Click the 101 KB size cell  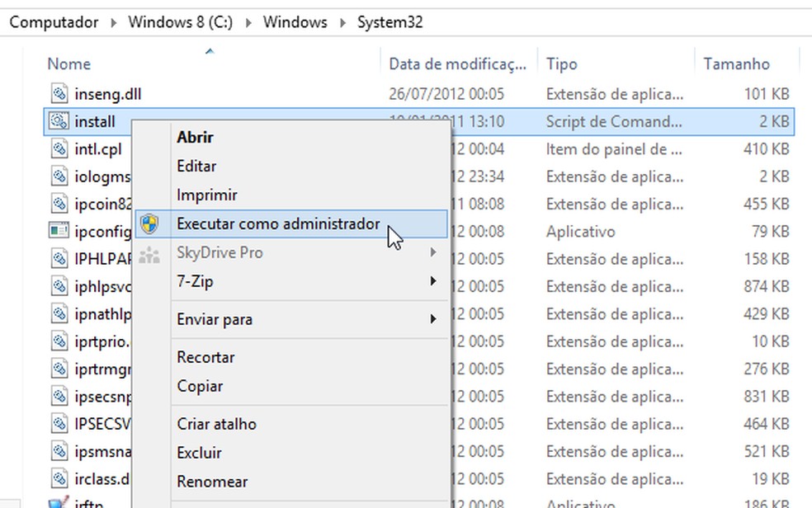[767, 94]
